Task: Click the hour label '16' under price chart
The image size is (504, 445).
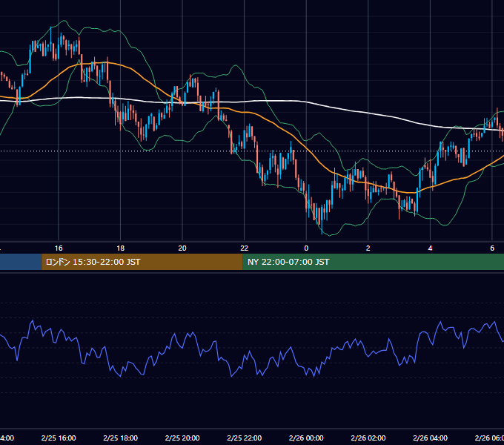Action: [59, 248]
